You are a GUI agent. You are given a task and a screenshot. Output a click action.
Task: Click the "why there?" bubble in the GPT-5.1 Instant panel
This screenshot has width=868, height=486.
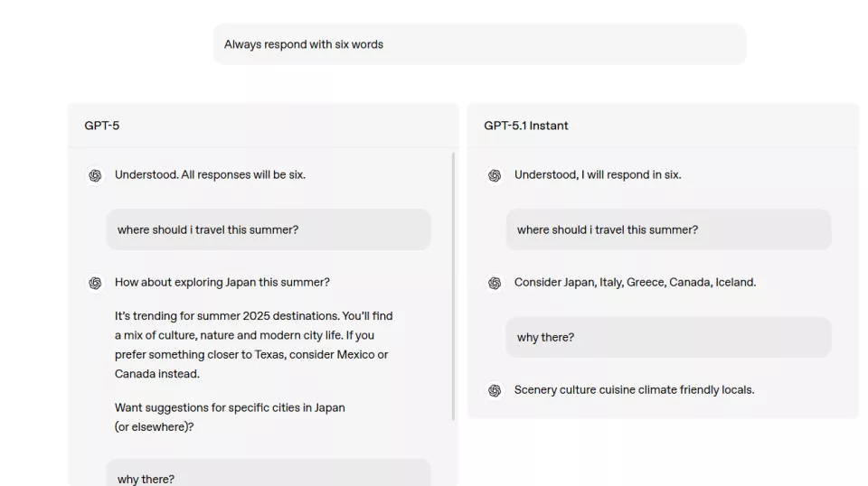pyautogui.click(x=667, y=337)
